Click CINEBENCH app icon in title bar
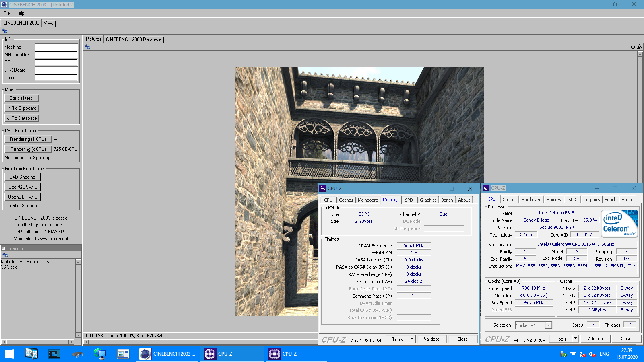Screen dimensions: 644x362 click(4, 4)
